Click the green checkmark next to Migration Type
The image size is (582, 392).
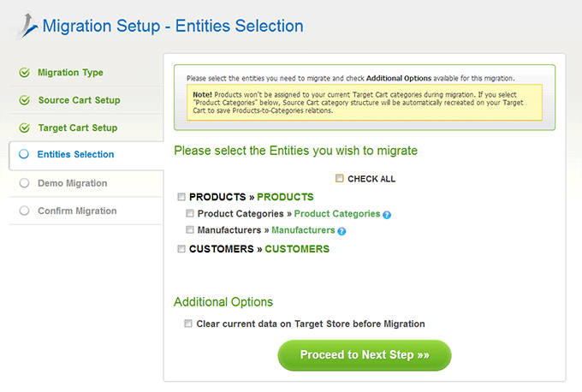pos(25,73)
